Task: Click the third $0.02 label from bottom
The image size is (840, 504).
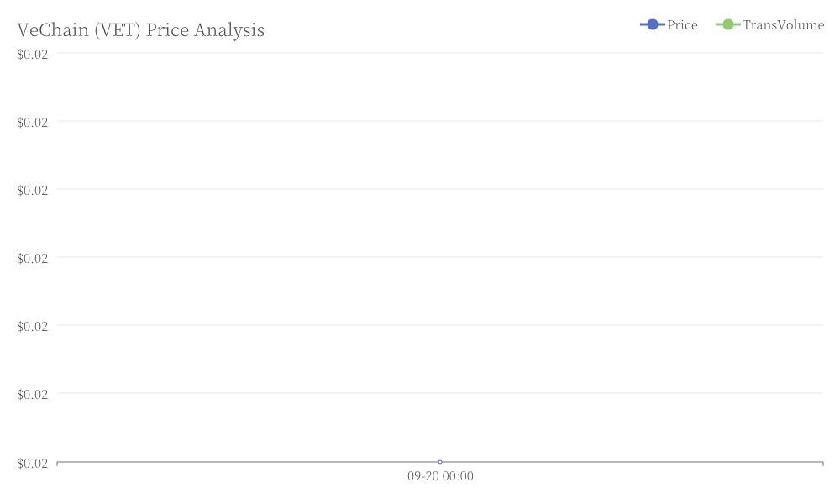Action: point(32,326)
